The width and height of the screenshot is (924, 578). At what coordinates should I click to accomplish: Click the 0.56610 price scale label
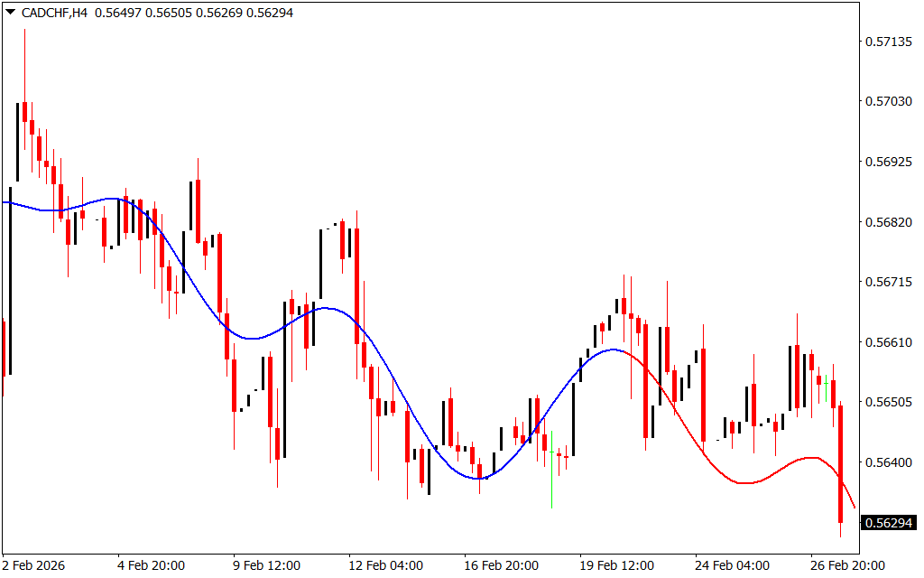[x=888, y=342]
